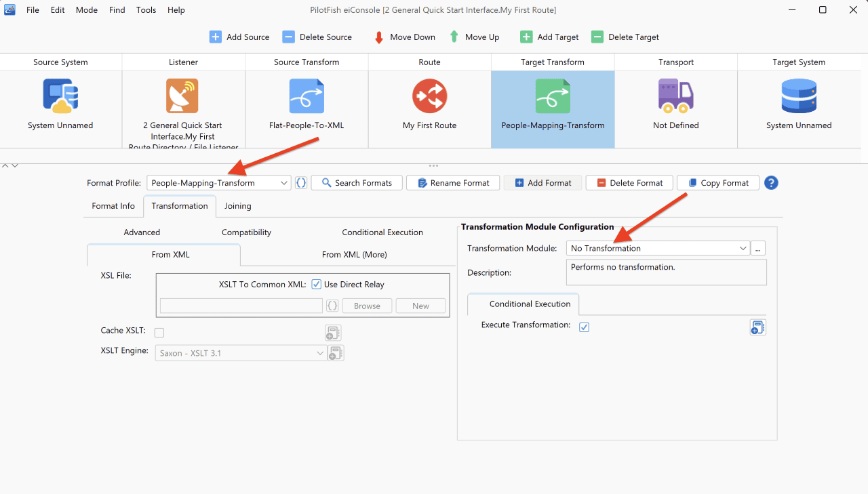Open the Format Profile dropdown
Viewport: 868px width, 494px height.
tap(219, 183)
